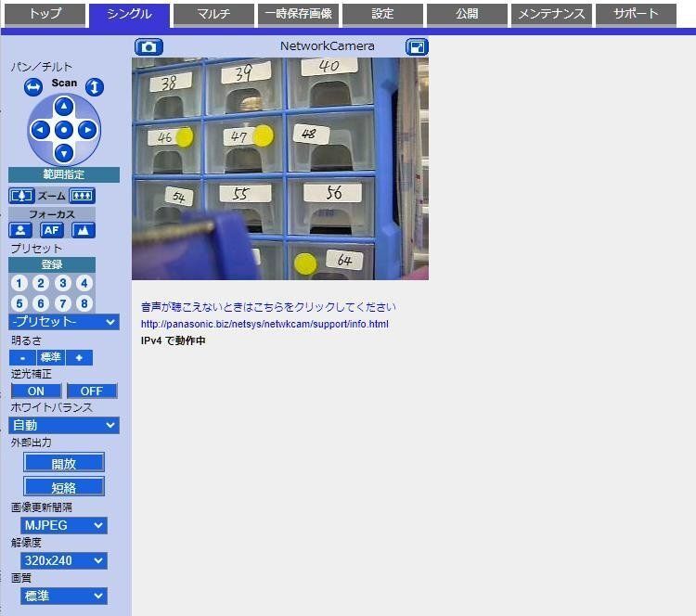This screenshot has width=696, height=616.
Task: Open the 設定 tab
Action: point(382,14)
